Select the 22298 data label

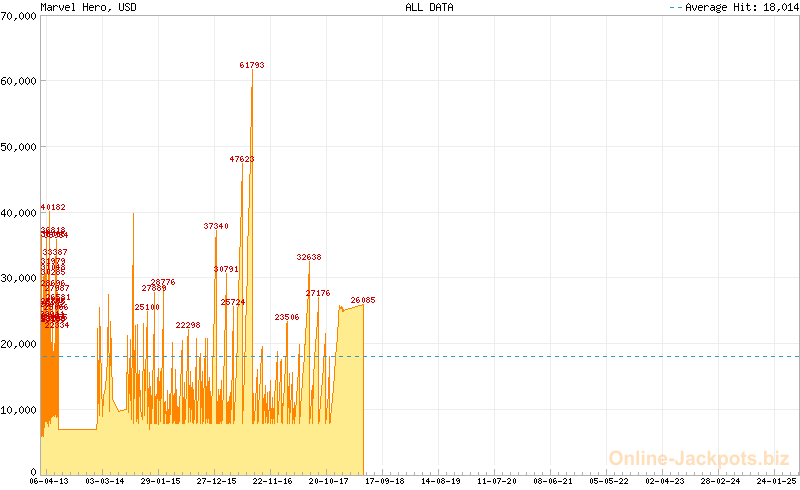click(188, 325)
